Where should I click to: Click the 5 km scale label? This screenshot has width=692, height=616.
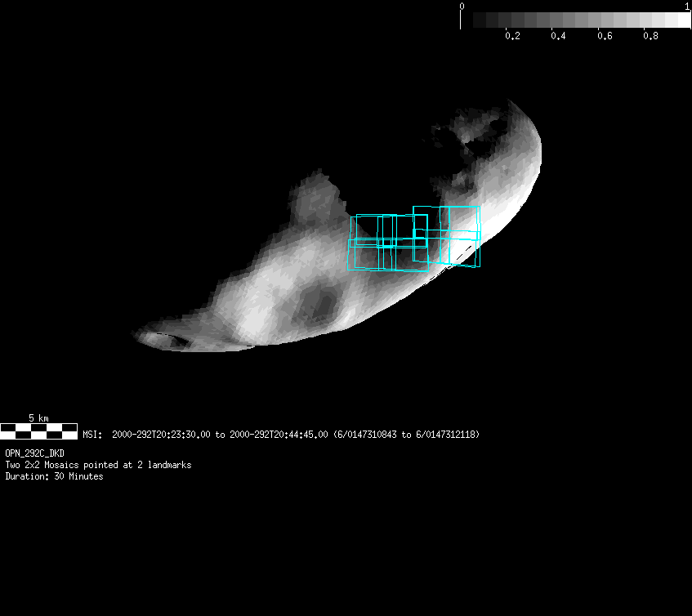click(x=38, y=417)
